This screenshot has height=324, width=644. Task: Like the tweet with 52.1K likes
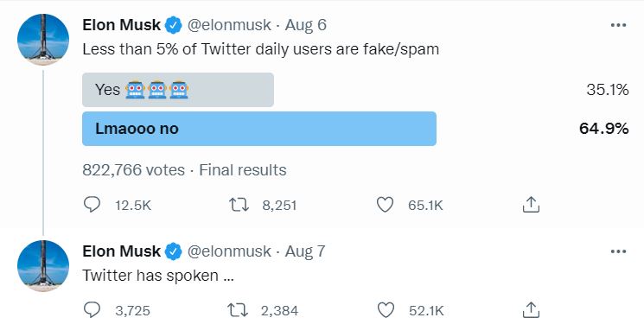[386, 310]
